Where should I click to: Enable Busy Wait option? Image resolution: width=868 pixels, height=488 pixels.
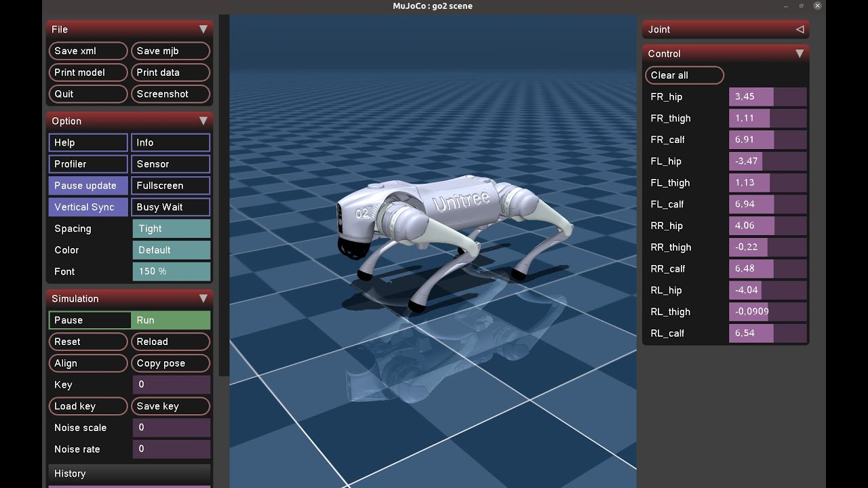[x=170, y=207]
